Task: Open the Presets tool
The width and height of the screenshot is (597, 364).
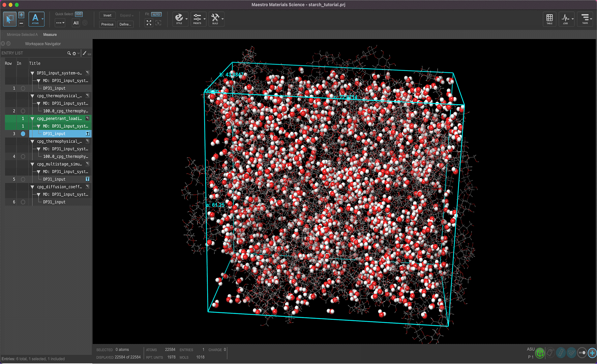Action: point(197,19)
